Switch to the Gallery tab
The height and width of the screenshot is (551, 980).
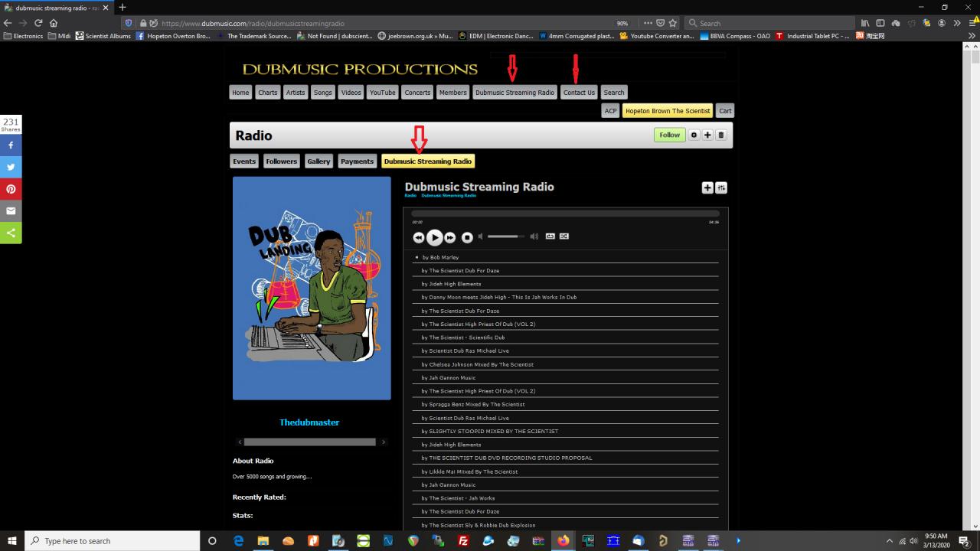[318, 161]
